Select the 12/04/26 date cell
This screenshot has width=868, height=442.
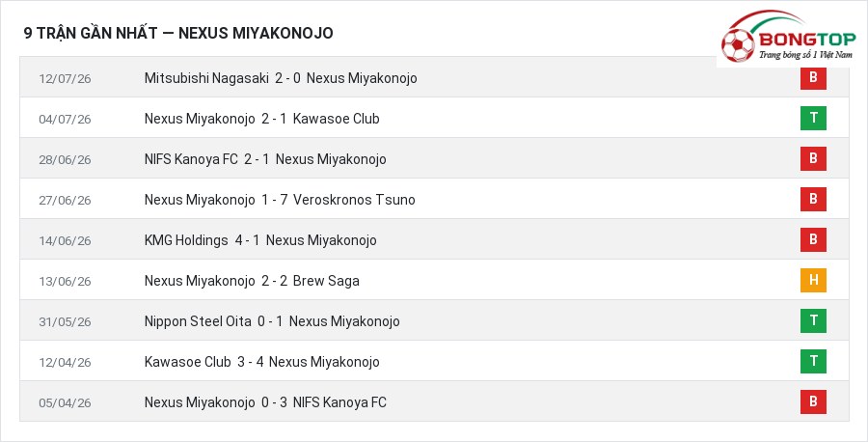(65, 362)
